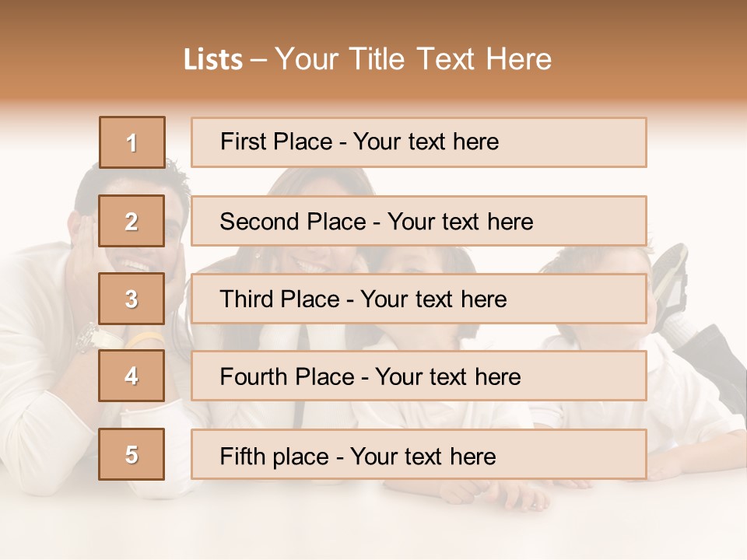Click the word 'First' in first bar
Viewport: 747px width, 560px height.
click(244, 142)
